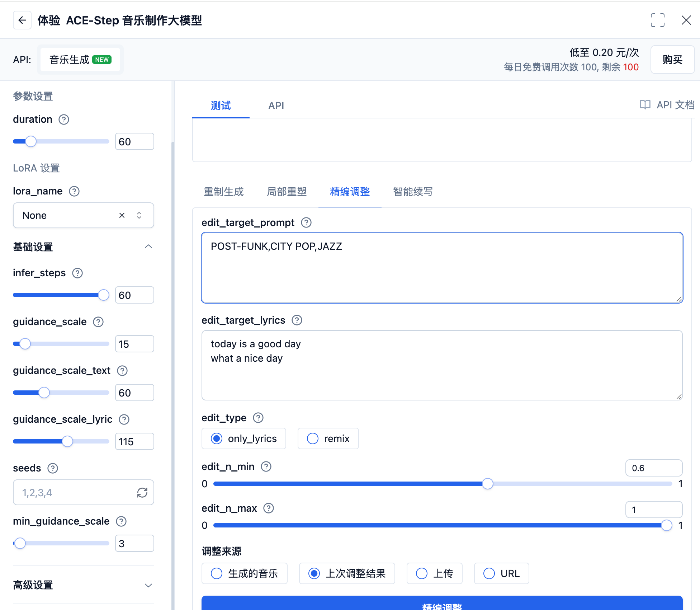700x610 pixels.
Task: Show help for guidance_scale_lyric parameter
Action: 124,419
